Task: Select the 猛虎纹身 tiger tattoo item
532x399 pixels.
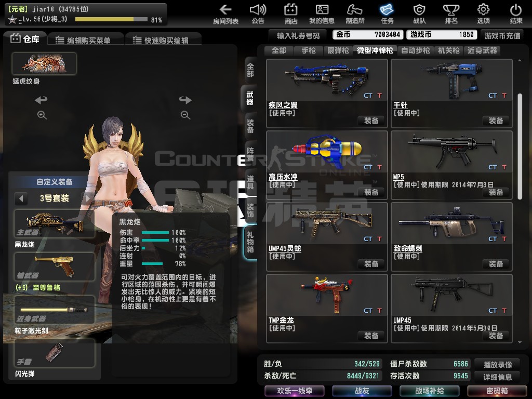Action: coord(44,63)
